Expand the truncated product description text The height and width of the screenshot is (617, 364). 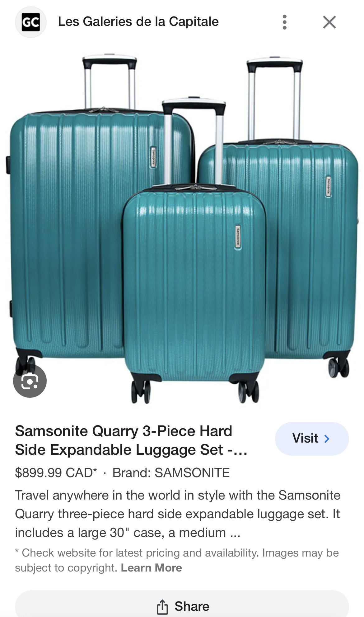pos(178,514)
